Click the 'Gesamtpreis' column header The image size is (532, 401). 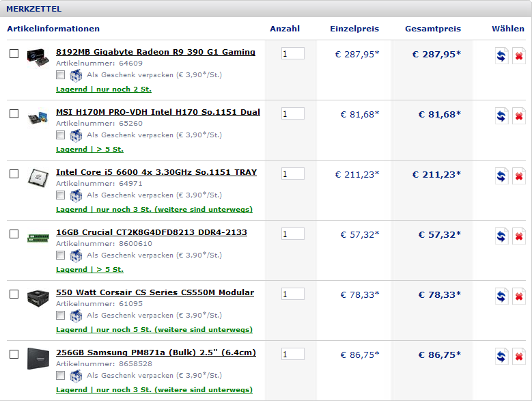[433, 29]
